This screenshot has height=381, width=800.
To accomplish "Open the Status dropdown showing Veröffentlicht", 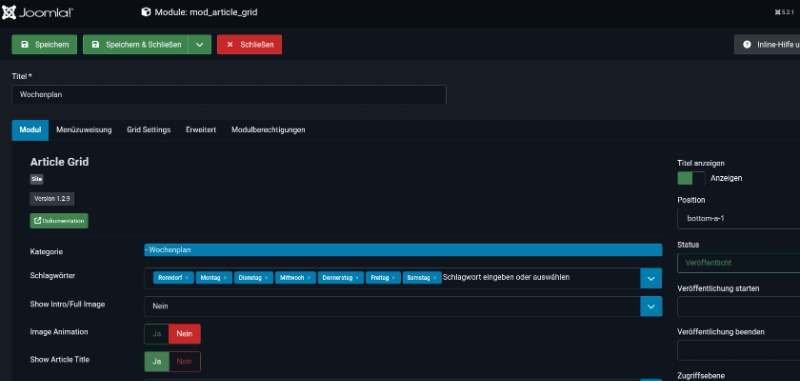I will pyautogui.click(x=739, y=263).
